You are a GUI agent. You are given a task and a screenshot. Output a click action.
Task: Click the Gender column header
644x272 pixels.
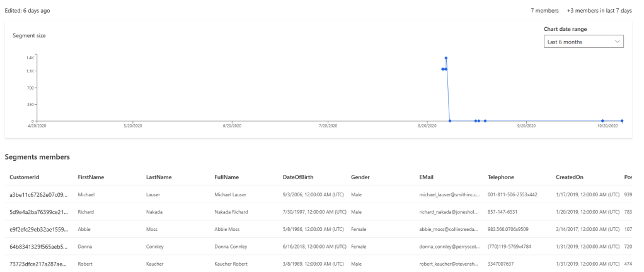click(x=360, y=177)
